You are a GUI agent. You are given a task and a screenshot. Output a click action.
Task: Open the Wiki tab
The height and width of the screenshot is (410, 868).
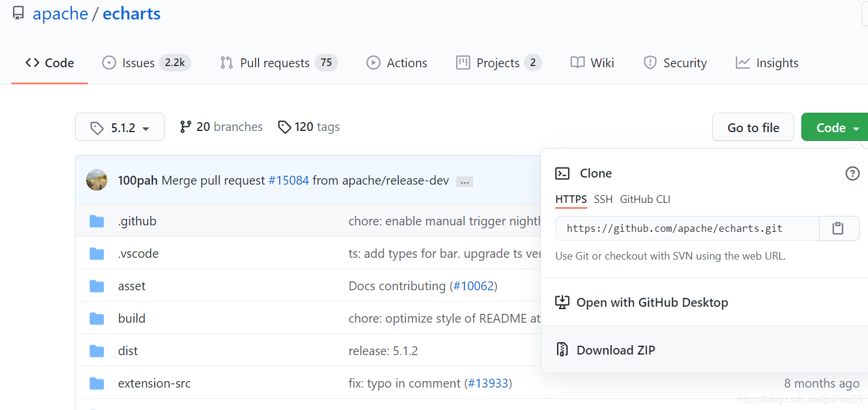[x=592, y=63]
